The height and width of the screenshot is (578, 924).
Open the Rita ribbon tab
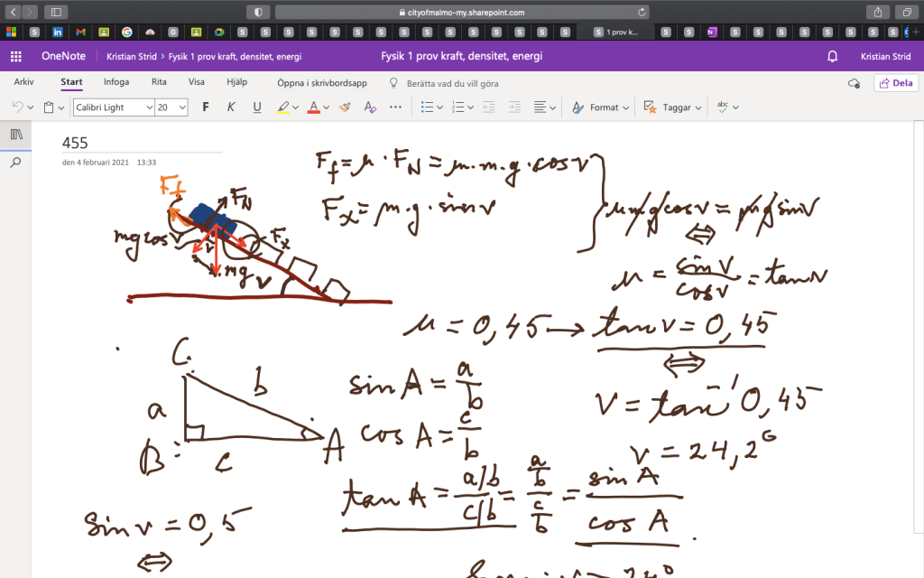(x=159, y=82)
